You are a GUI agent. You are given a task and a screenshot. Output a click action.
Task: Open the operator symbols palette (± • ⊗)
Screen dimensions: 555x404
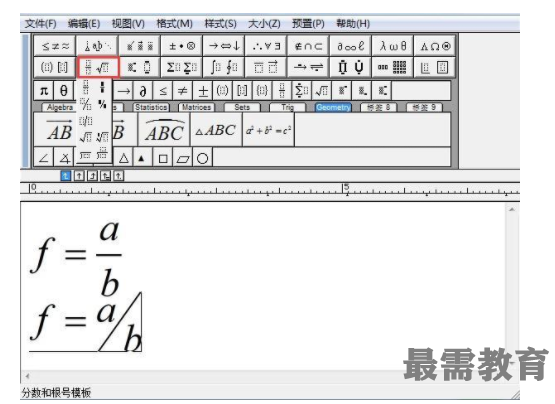pos(182,46)
